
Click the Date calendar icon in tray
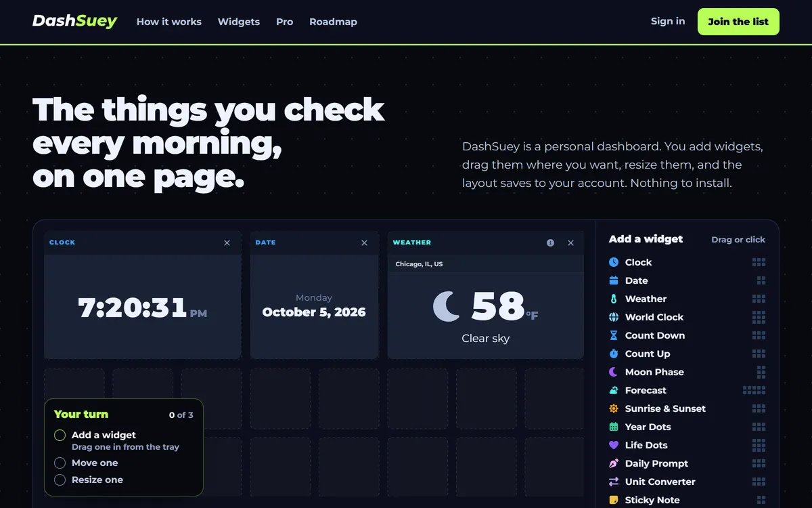(614, 280)
